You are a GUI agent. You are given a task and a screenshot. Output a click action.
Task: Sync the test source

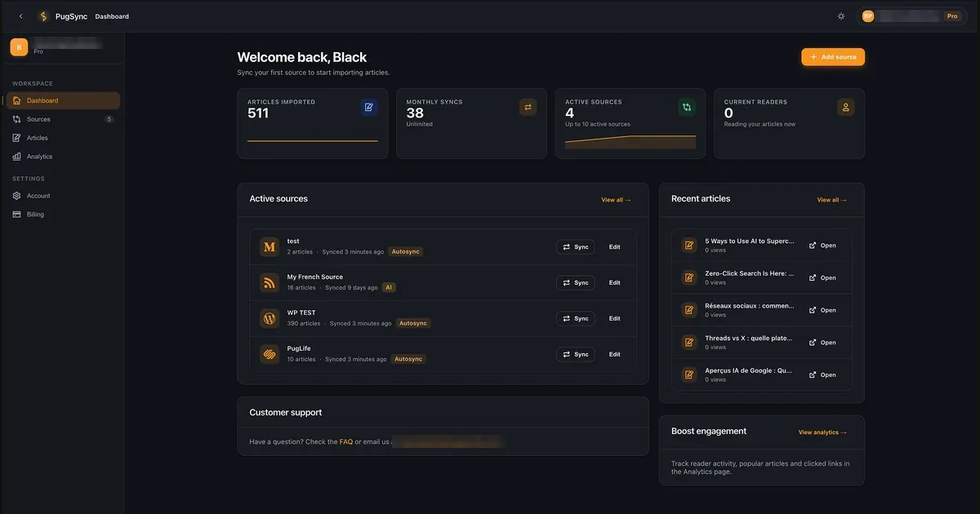tap(576, 247)
